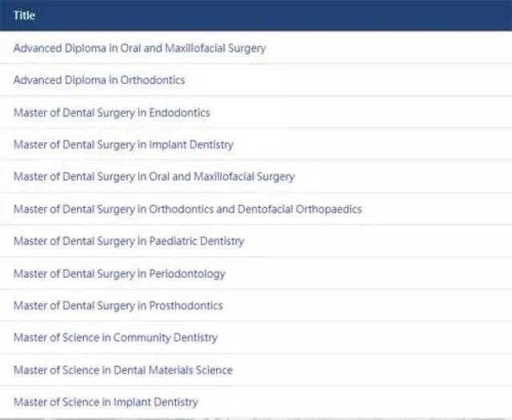Click the word Prosthodontics in the list
The width and height of the screenshot is (512, 420).
click(x=186, y=306)
